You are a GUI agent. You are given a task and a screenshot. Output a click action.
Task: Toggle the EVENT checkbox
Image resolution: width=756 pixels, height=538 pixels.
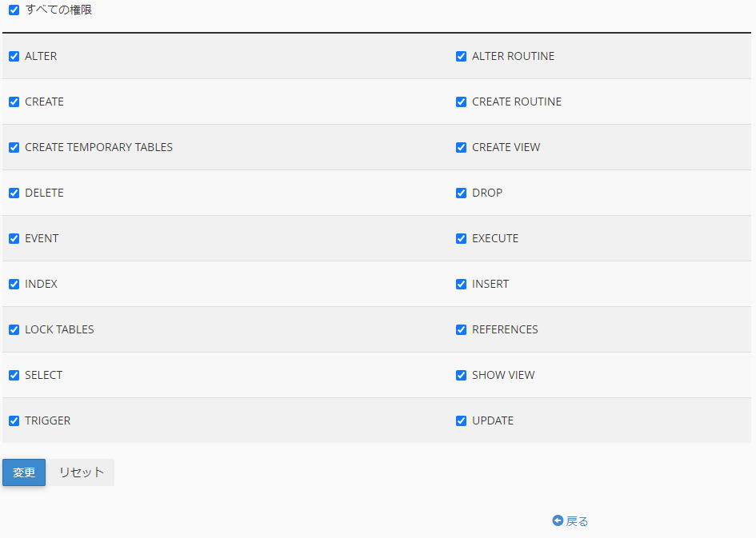(14, 239)
